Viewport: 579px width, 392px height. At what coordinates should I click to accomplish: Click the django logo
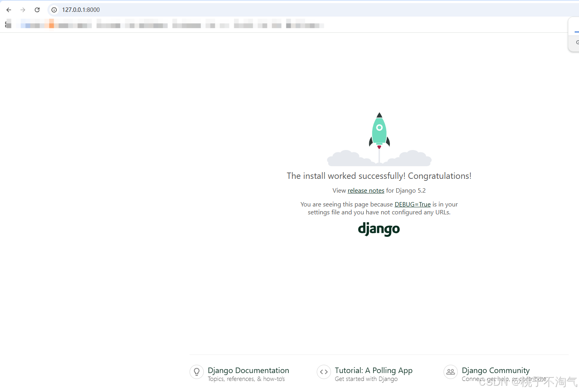point(379,229)
